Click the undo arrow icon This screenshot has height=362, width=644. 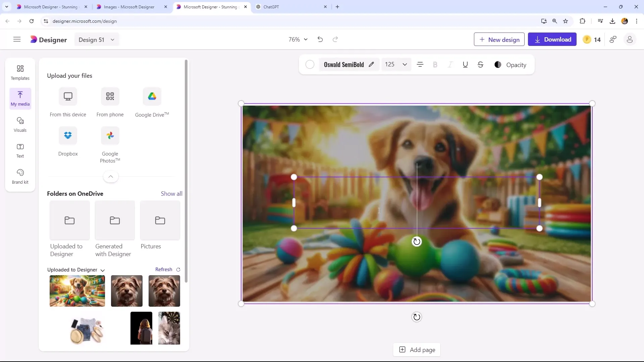(x=320, y=39)
